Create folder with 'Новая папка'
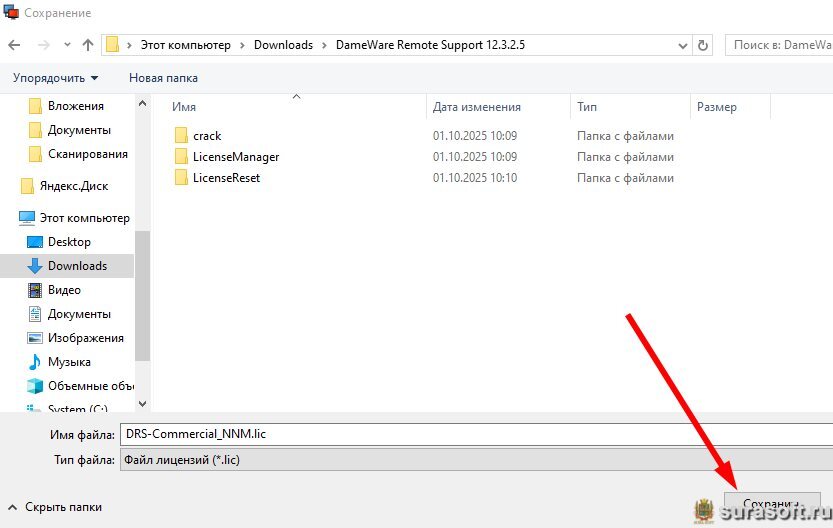Screen dimensions: 833x528 164,78
